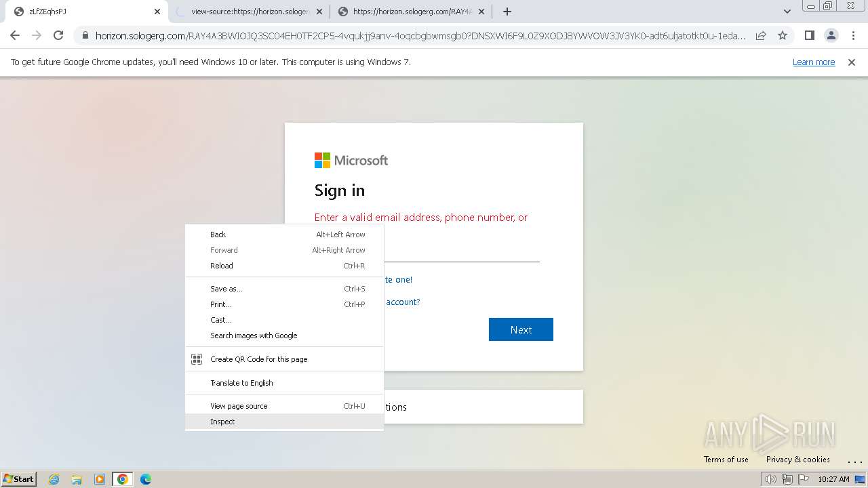Click the network tray icon

[787, 479]
